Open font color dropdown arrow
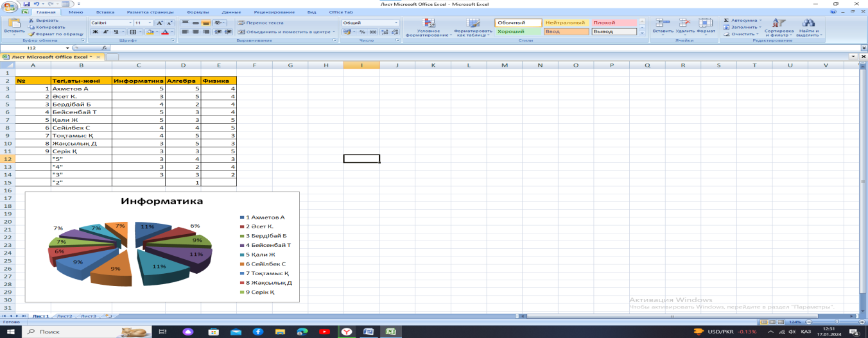The image size is (868, 338). coord(172,31)
